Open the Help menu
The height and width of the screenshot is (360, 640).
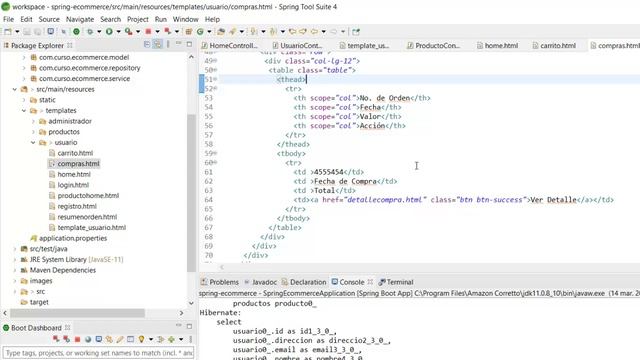[212, 19]
